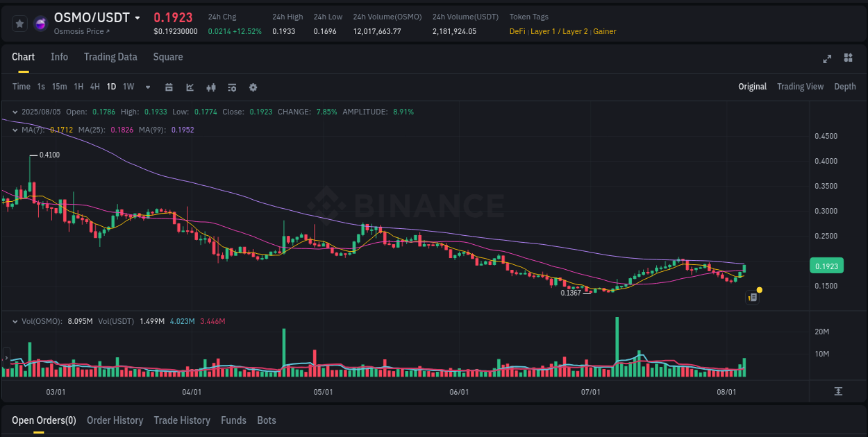868x437 pixels.
Task: Open the indicators list icon
Action: [232, 87]
